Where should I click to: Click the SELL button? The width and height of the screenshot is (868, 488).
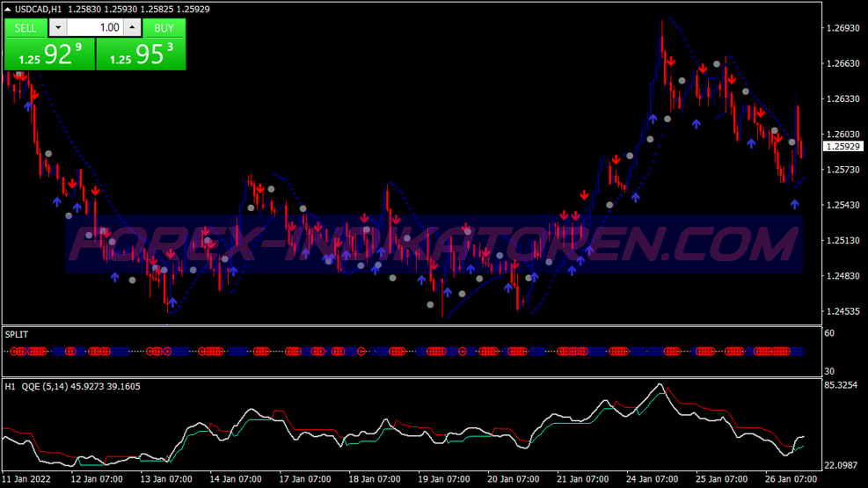(26, 27)
